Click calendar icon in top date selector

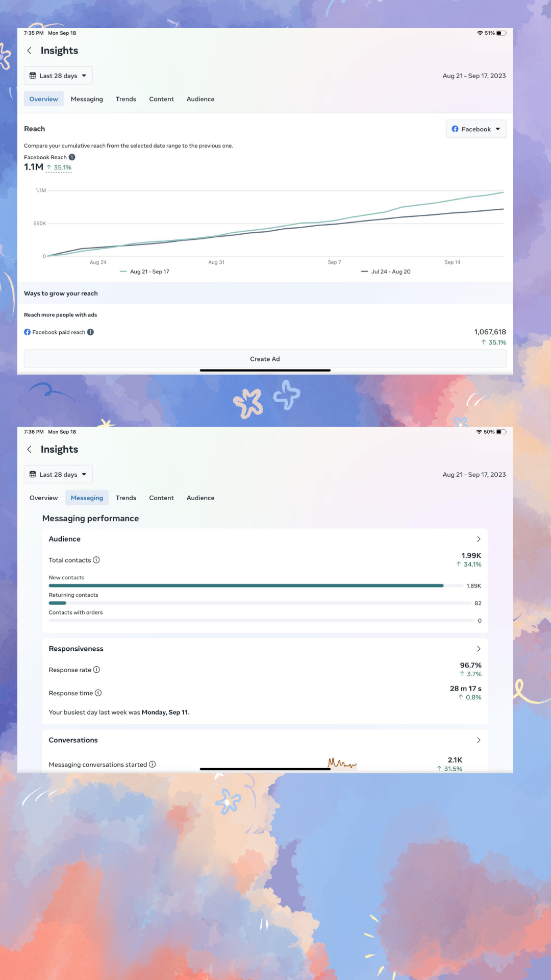point(33,76)
